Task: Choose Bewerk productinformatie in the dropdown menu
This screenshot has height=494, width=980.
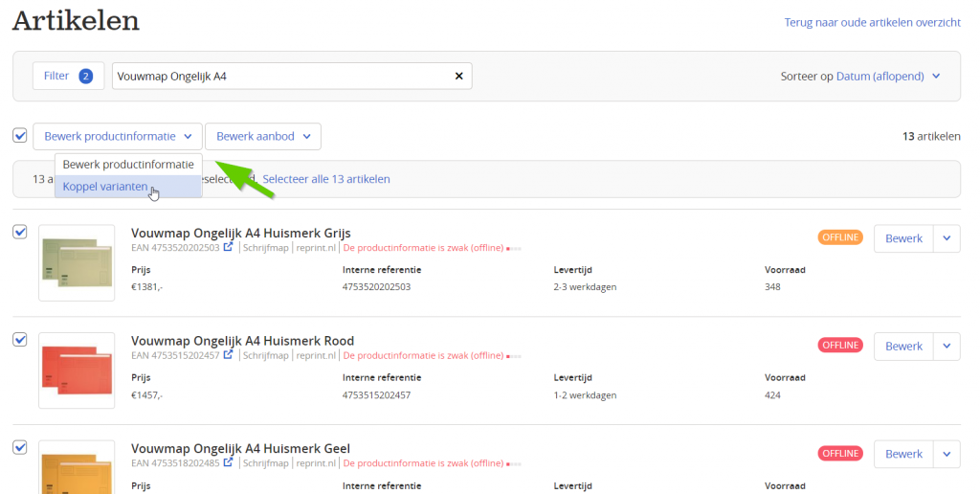Action: pyautogui.click(x=128, y=165)
